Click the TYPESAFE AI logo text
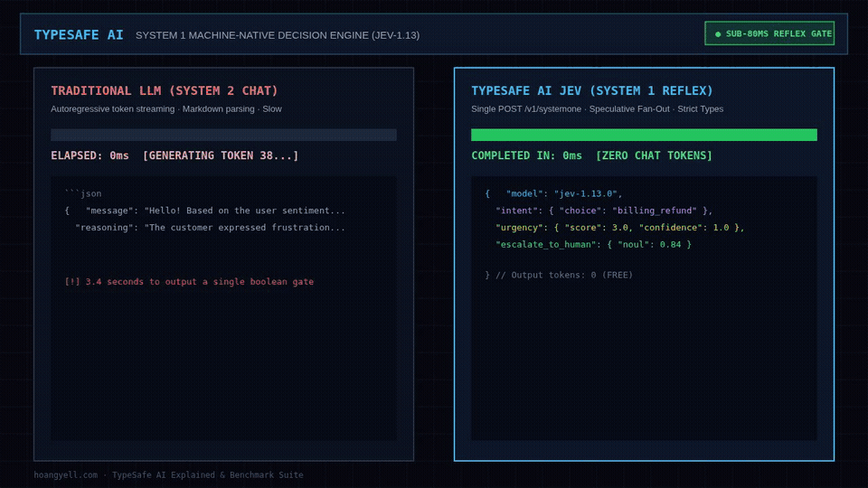The width and height of the screenshot is (868, 488). pyautogui.click(x=79, y=35)
